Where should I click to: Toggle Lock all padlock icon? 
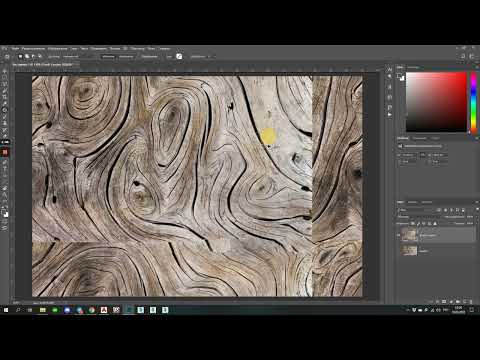pos(435,223)
